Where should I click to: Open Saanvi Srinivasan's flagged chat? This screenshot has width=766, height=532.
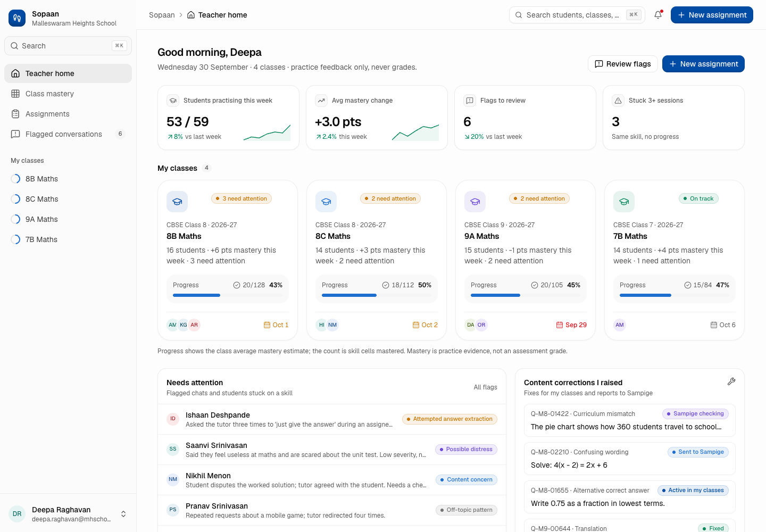pyautogui.click(x=332, y=450)
